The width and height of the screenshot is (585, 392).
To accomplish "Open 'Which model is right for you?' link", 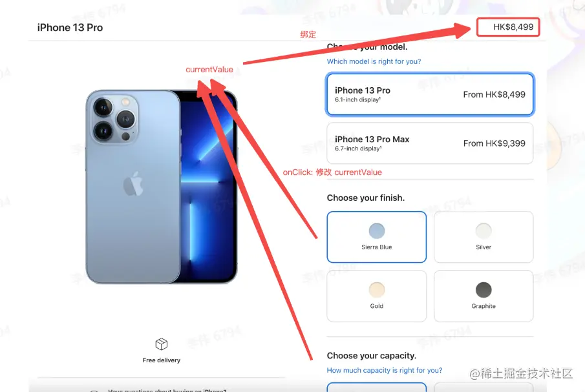I will (x=374, y=61).
